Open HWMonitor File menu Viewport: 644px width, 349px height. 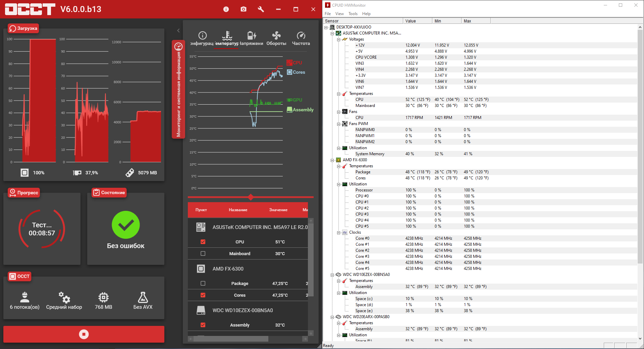point(328,14)
